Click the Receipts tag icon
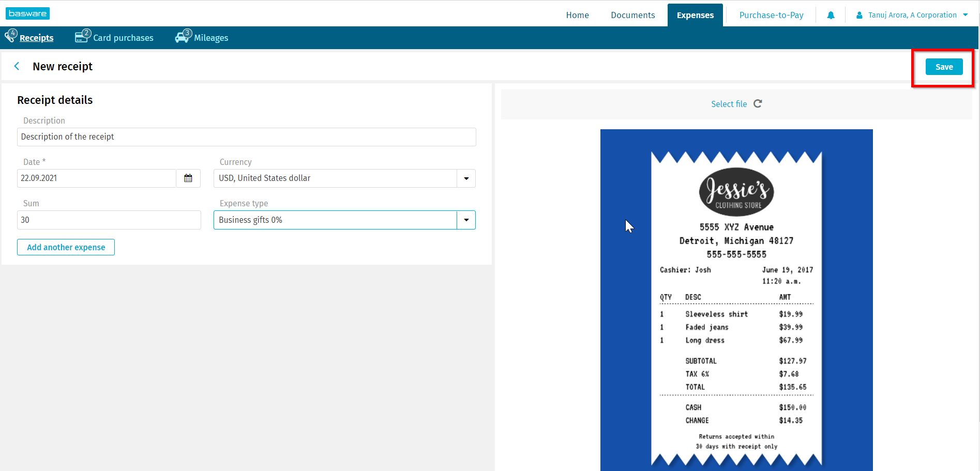 click(10, 37)
